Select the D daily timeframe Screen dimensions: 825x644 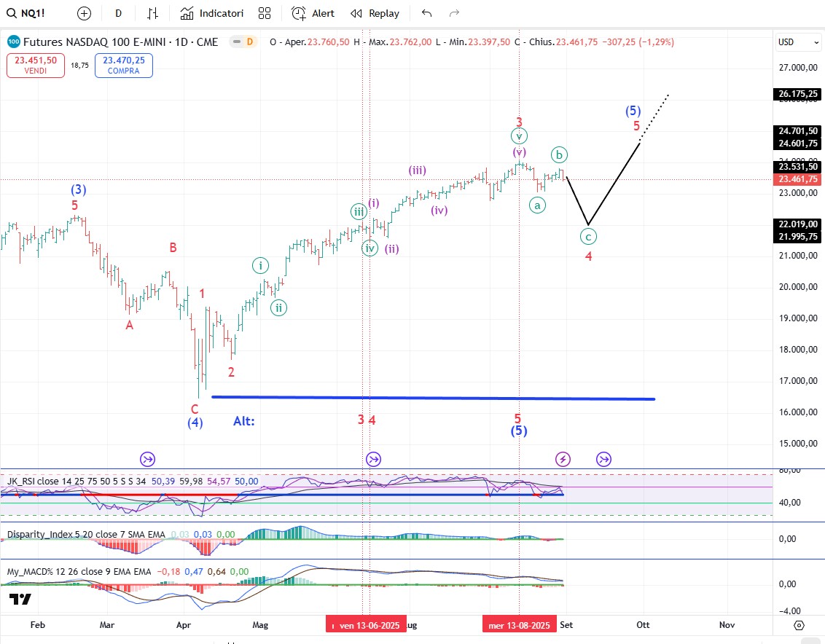click(x=118, y=14)
